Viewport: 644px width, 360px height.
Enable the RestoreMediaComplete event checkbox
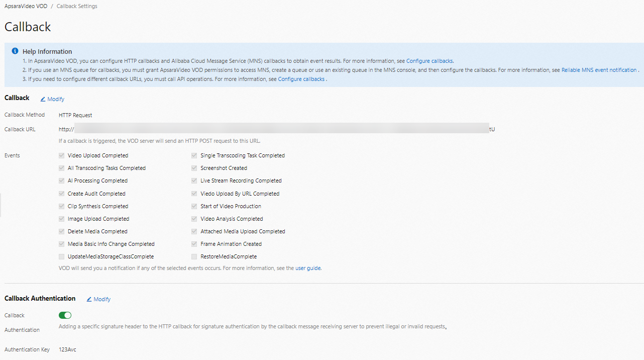pyautogui.click(x=194, y=256)
